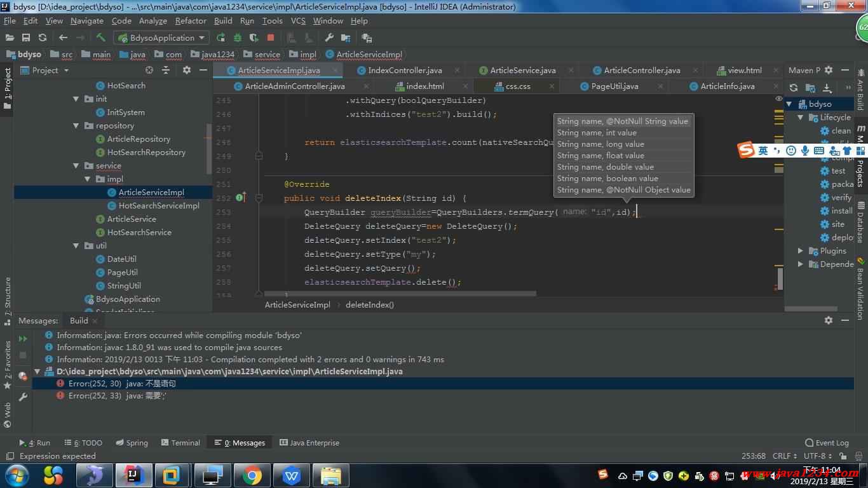The height and width of the screenshot is (488, 868).
Task: Click Download Sources icon in Maven panel
Action: pos(827,88)
